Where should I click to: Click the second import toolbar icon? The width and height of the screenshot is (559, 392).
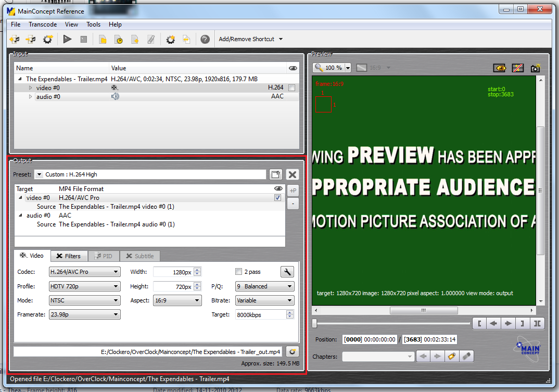tap(31, 39)
